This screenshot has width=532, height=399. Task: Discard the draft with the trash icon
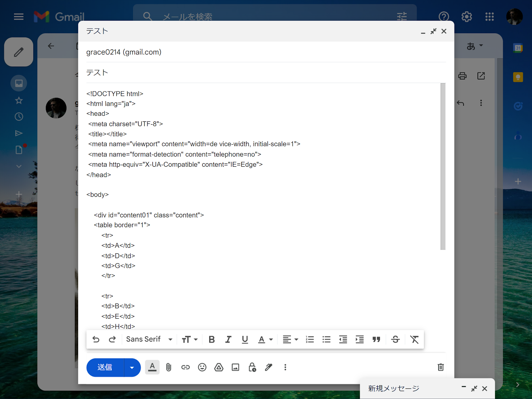[441, 367]
